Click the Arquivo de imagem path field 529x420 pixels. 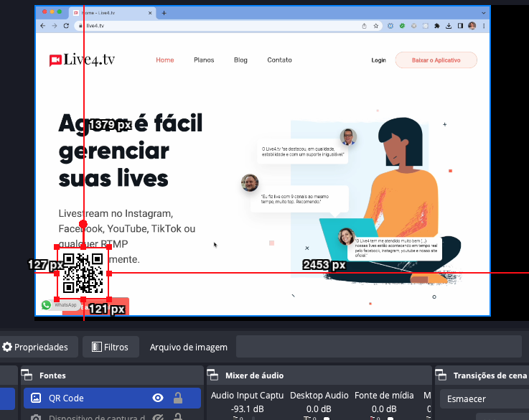(x=378, y=347)
